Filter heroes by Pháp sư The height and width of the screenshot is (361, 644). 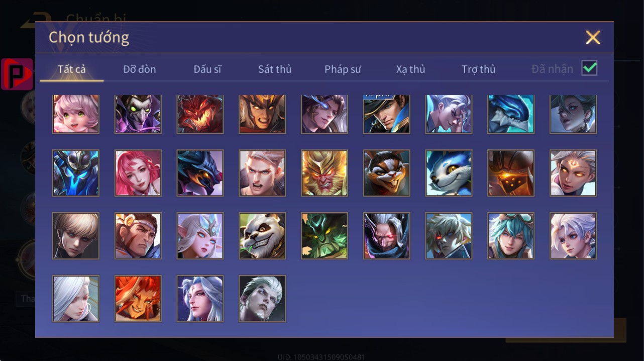pos(343,69)
